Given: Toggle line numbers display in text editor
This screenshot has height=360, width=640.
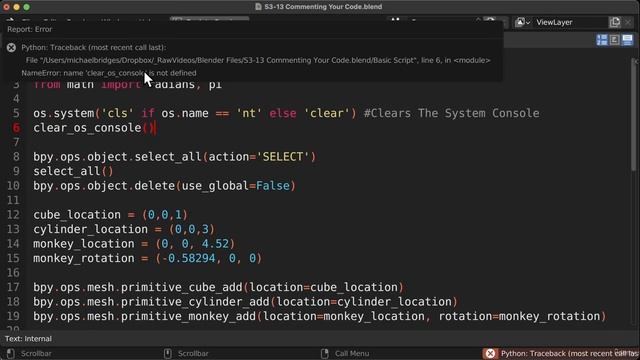Looking at the screenshot, I should coord(602,40).
